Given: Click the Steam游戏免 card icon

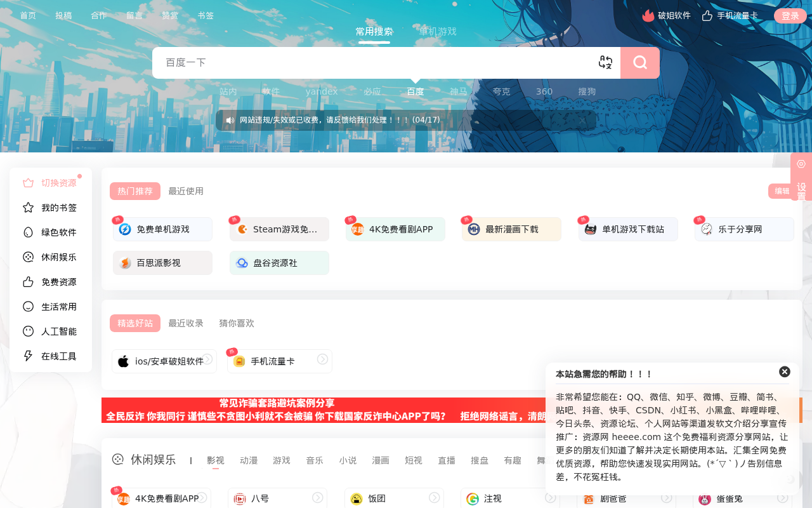Looking at the screenshot, I should coord(242,229).
